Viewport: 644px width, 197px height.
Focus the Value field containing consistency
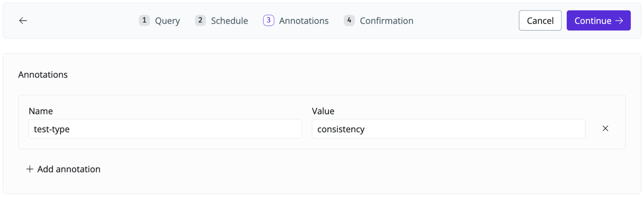click(448, 129)
